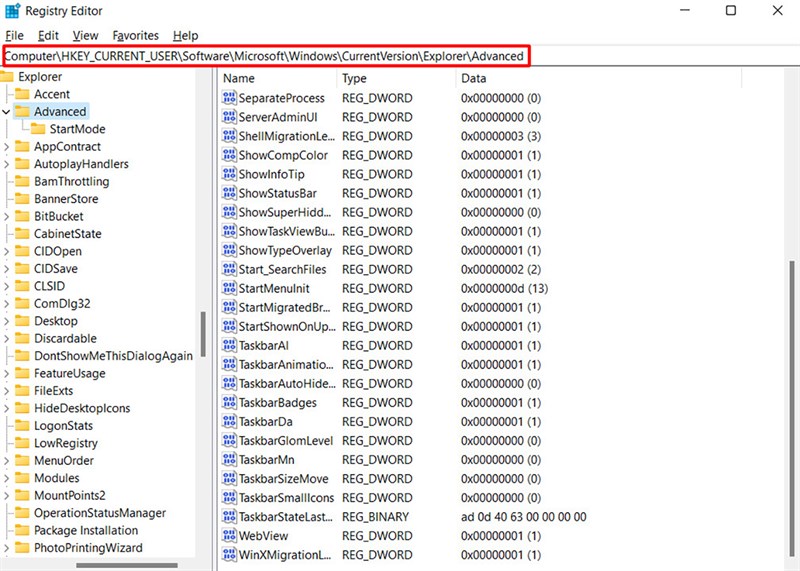Click the WebView DWORD icon
Screen dimensions: 800x571
coord(229,536)
